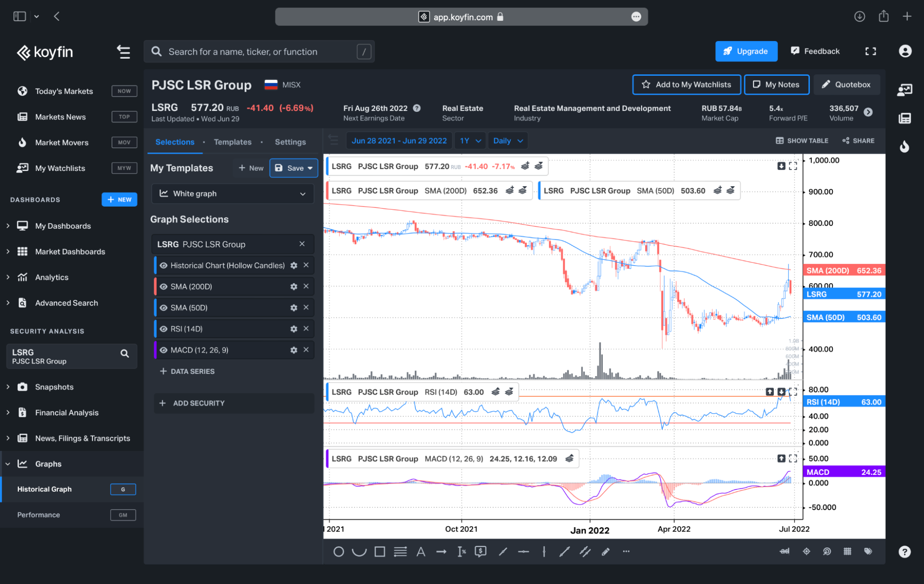Open Quotebox

click(847, 85)
